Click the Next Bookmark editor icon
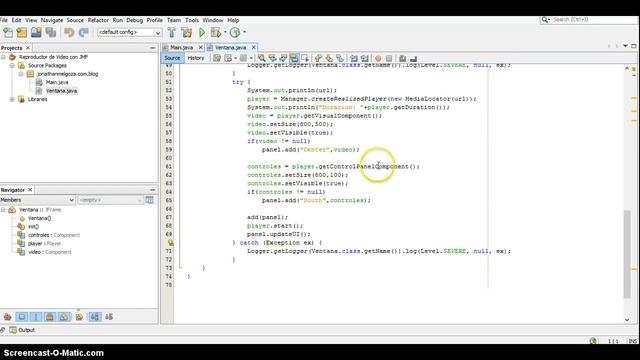The height and width of the screenshot is (360, 640). click(329, 58)
